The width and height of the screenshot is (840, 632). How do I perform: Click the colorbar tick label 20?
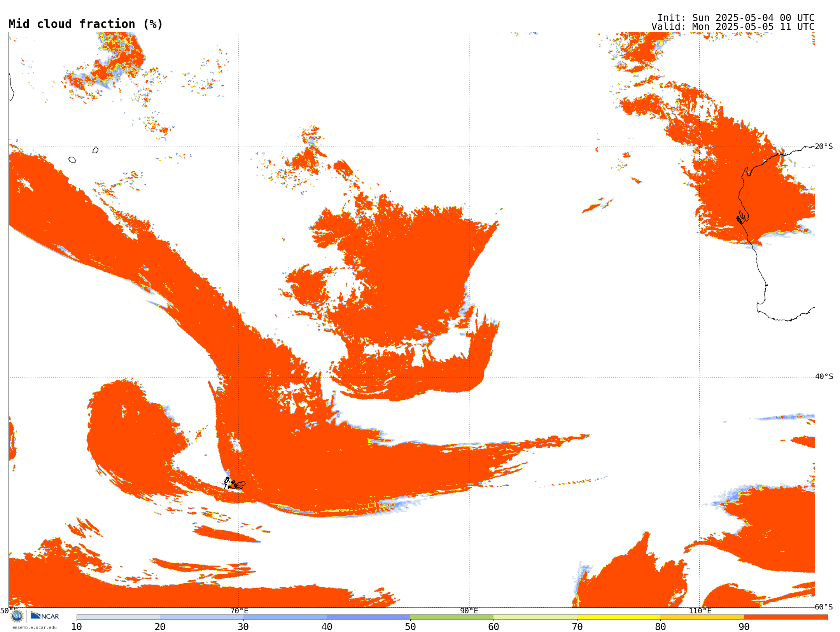(x=160, y=627)
